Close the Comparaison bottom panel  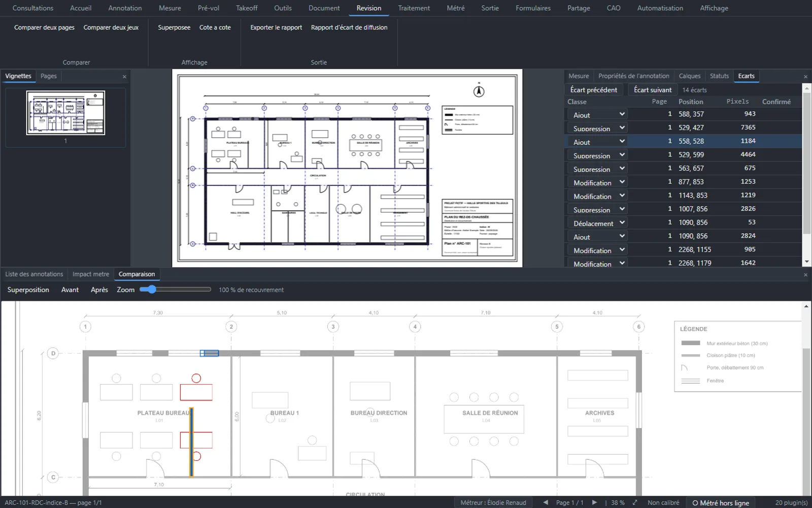click(805, 275)
